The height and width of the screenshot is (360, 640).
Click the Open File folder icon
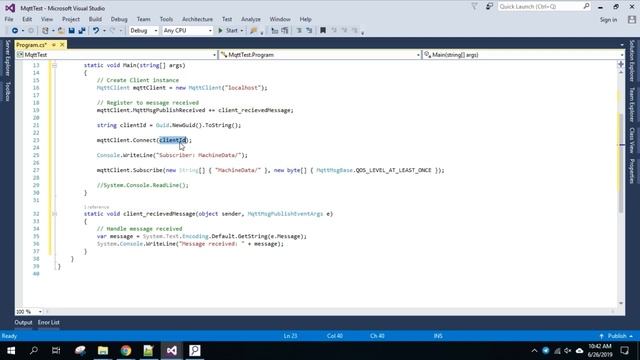[61, 31]
